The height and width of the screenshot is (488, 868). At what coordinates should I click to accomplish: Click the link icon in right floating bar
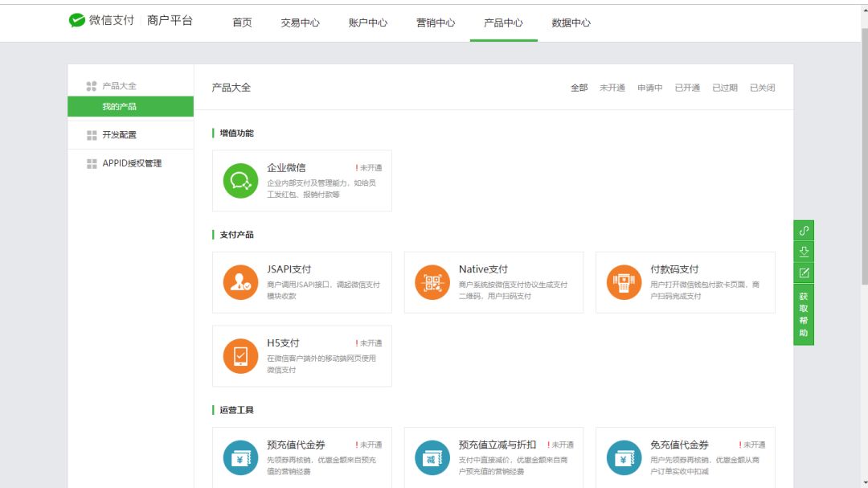(x=804, y=231)
